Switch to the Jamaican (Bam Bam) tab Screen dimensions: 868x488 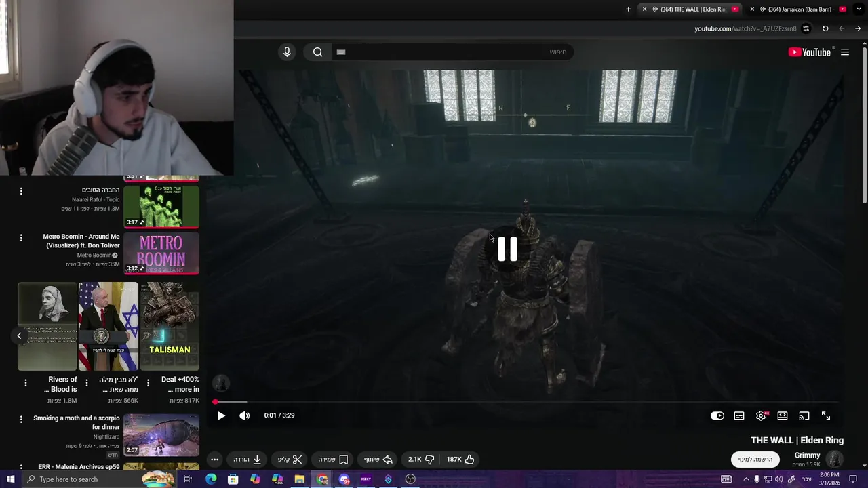tap(798, 9)
